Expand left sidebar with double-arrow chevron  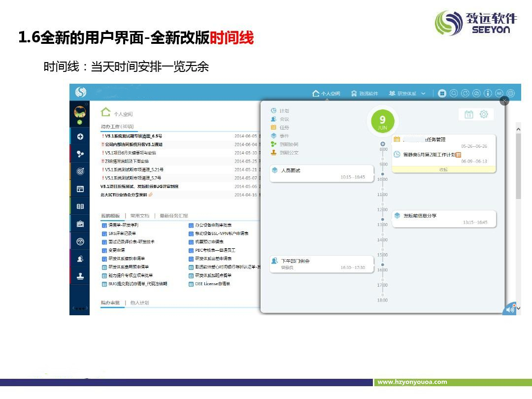click(x=87, y=104)
